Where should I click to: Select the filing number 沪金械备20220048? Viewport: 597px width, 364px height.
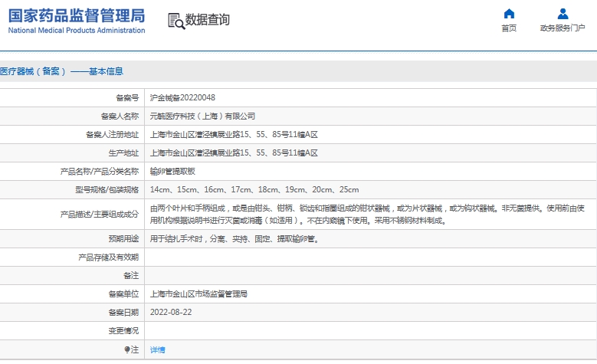click(182, 98)
